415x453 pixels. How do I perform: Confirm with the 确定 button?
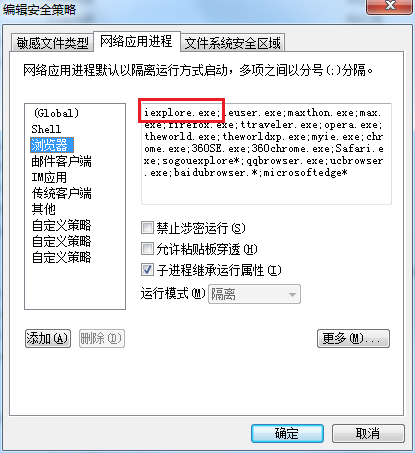(287, 433)
